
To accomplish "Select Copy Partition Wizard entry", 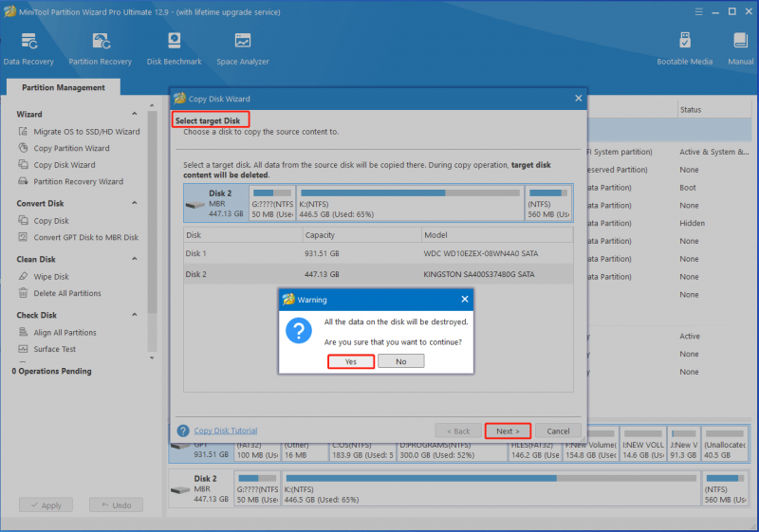I will [72, 148].
